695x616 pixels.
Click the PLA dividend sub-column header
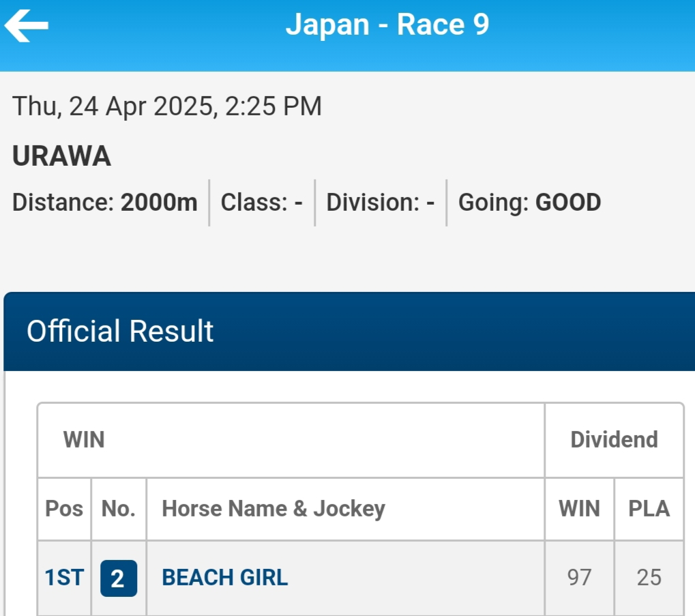coord(649,509)
